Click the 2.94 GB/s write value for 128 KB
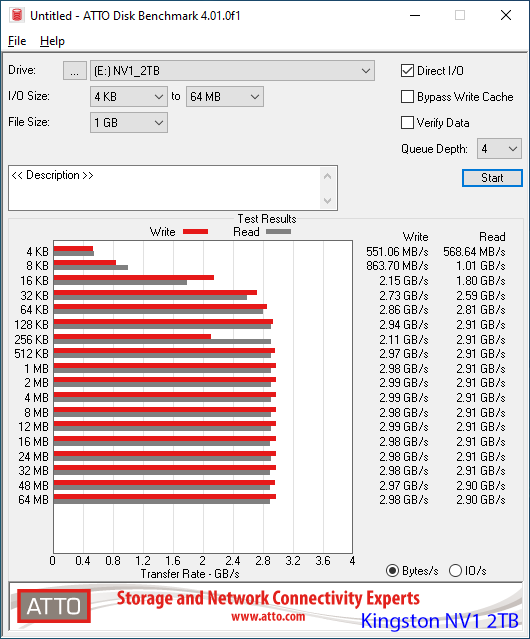Screen dimensions: 530x639 tap(404, 325)
